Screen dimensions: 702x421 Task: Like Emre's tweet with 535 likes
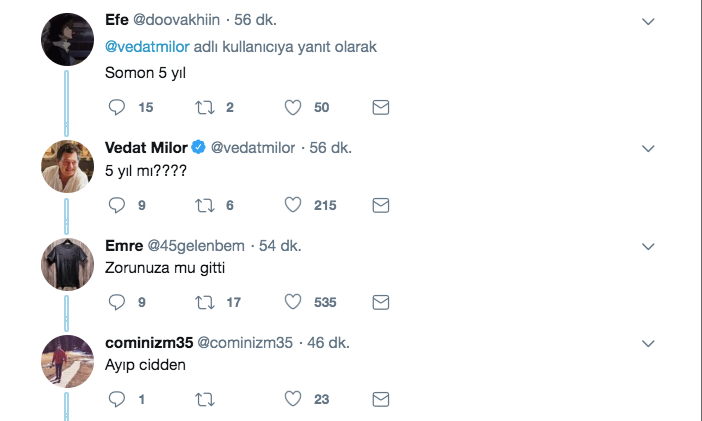(x=293, y=302)
